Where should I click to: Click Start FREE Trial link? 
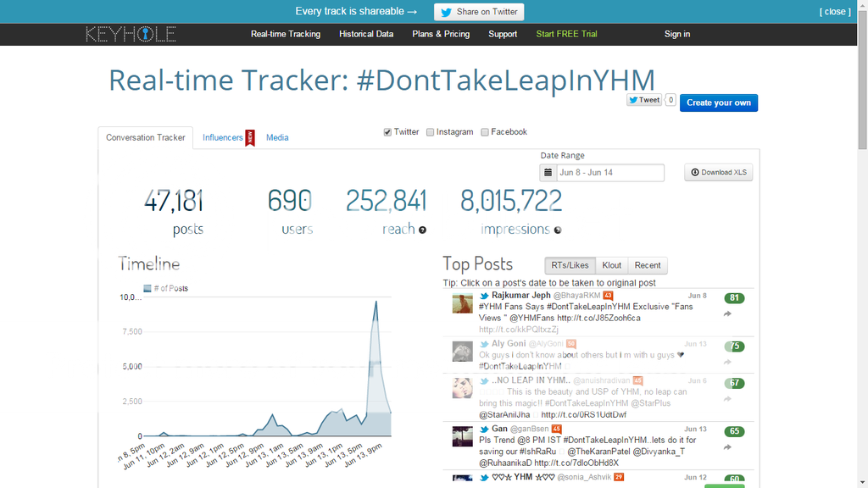(566, 34)
